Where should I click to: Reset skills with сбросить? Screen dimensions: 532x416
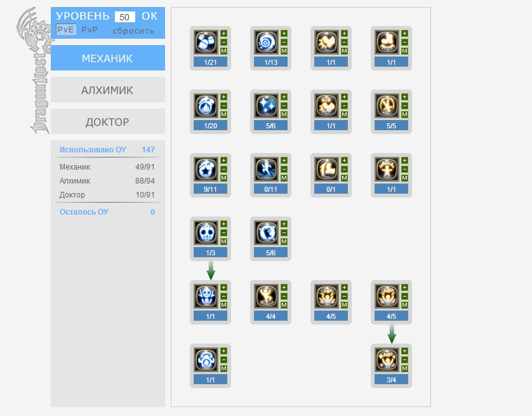pyautogui.click(x=133, y=31)
